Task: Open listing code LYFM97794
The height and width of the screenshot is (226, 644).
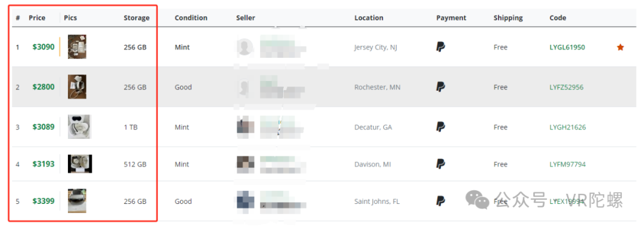Action: (568, 165)
